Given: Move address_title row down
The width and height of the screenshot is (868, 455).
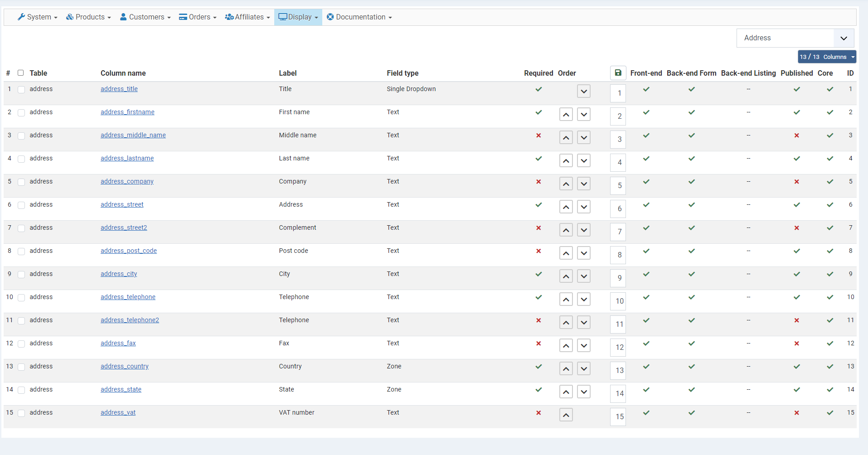Looking at the screenshot, I should (x=584, y=92).
